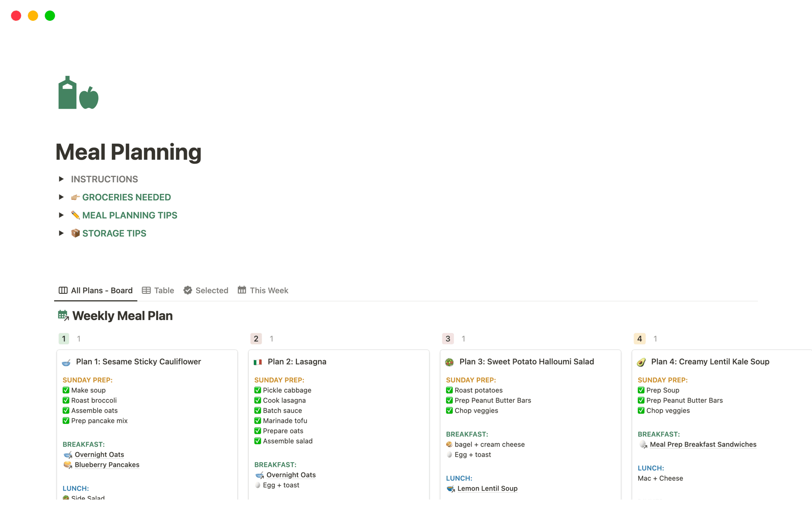Click the table grid icon next to Table
This screenshot has height=508, width=812.
[x=146, y=290]
